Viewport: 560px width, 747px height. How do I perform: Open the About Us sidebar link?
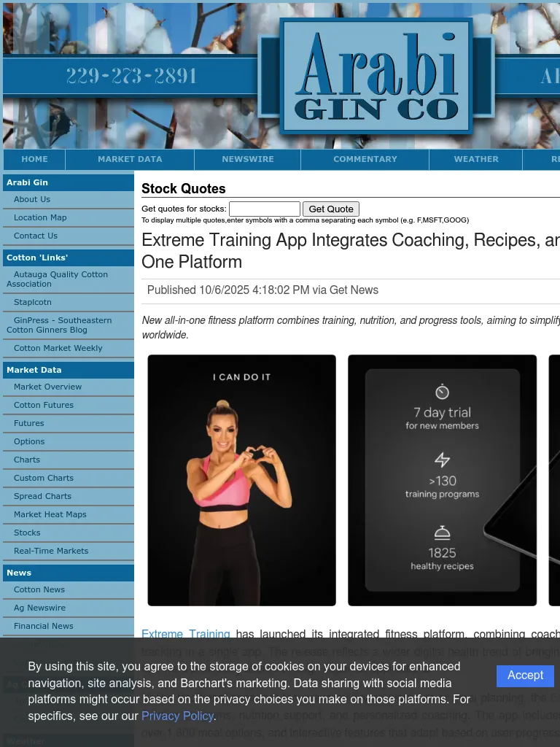point(32,200)
